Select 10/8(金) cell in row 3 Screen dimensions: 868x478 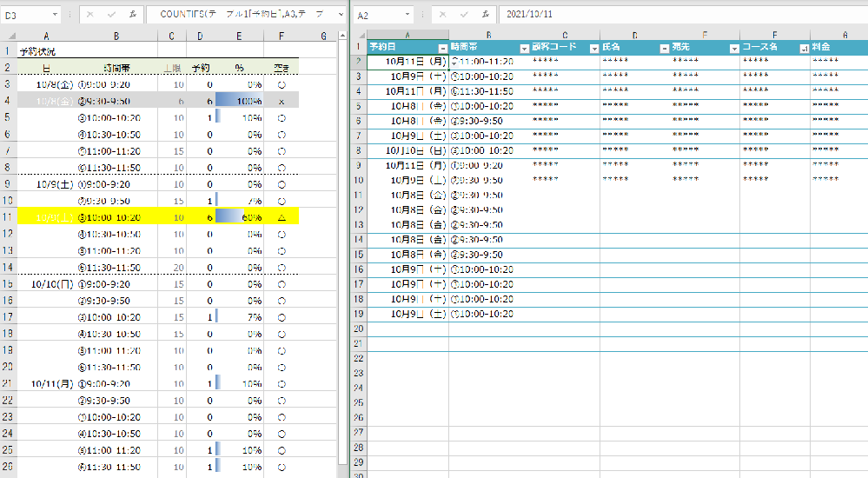tap(46, 85)
